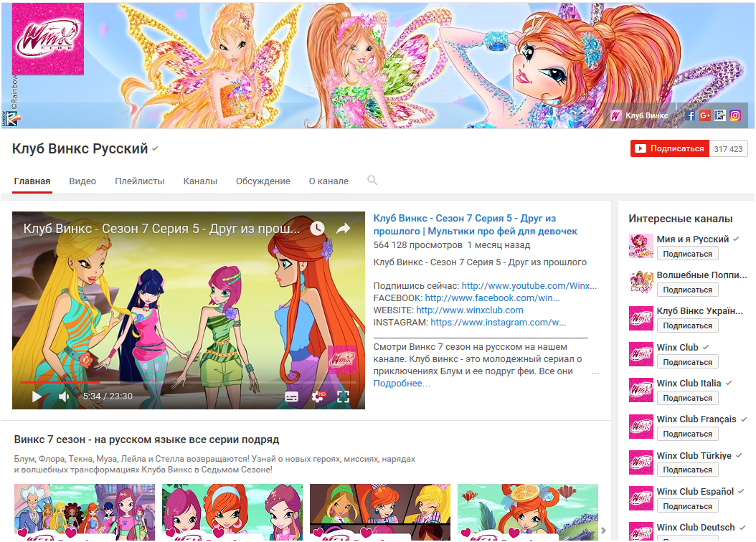Viewport: 756px width, 542px height.
Task: Open the youtube.com/Winx subscribe link
Action: point(529,285)
